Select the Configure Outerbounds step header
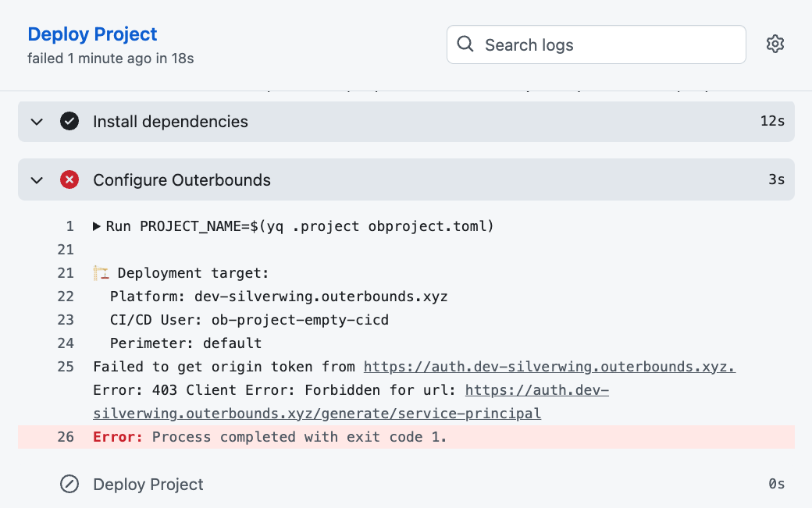812x508 pixels. pos(406,179)
